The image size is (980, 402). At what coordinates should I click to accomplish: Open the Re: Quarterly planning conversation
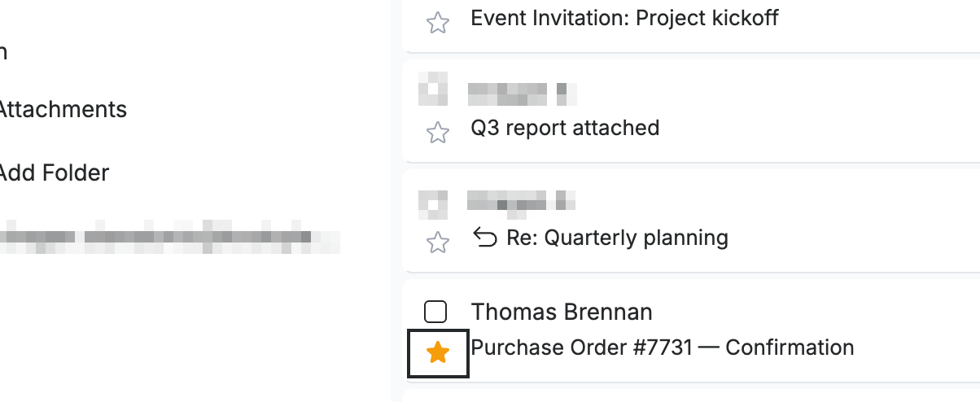pyautogui.click(x=617, y=238)
